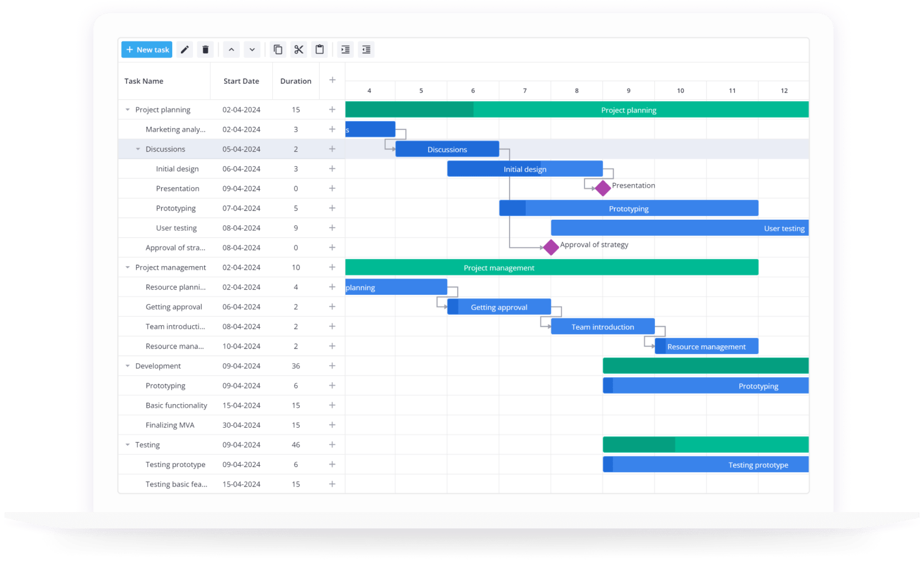
Task: Click the indent task icon
Action: (345, 49)
